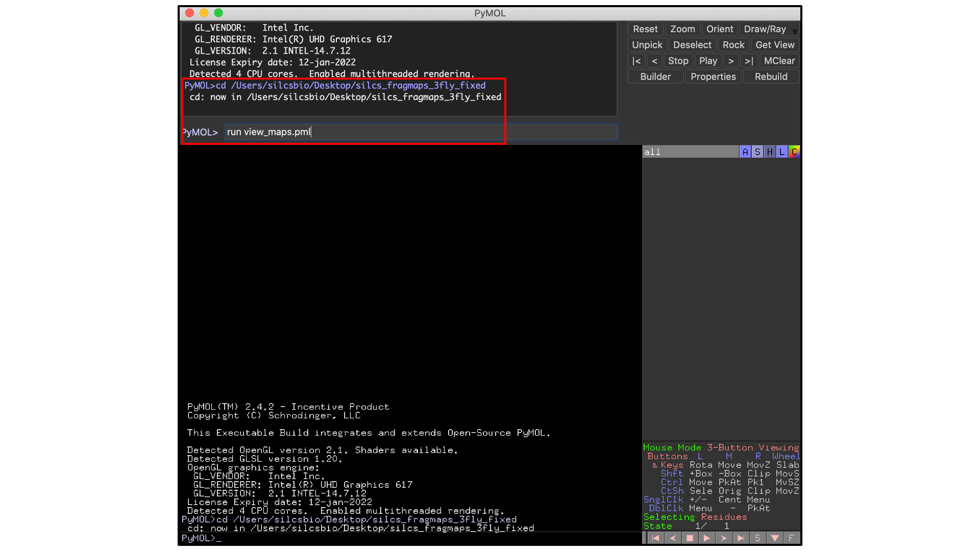This screenshot has height=551, width=980.
Task: Open the S (Show) menu for all
Action: coord(757,152)
